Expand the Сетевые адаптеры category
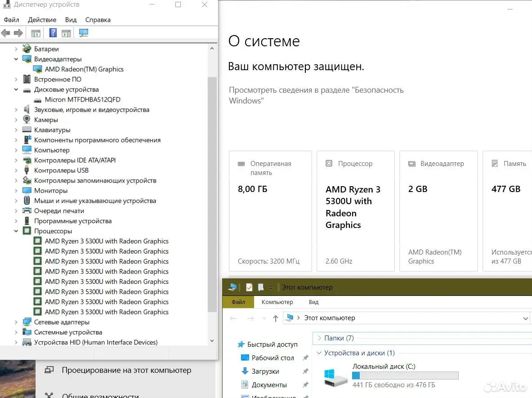 16,322
